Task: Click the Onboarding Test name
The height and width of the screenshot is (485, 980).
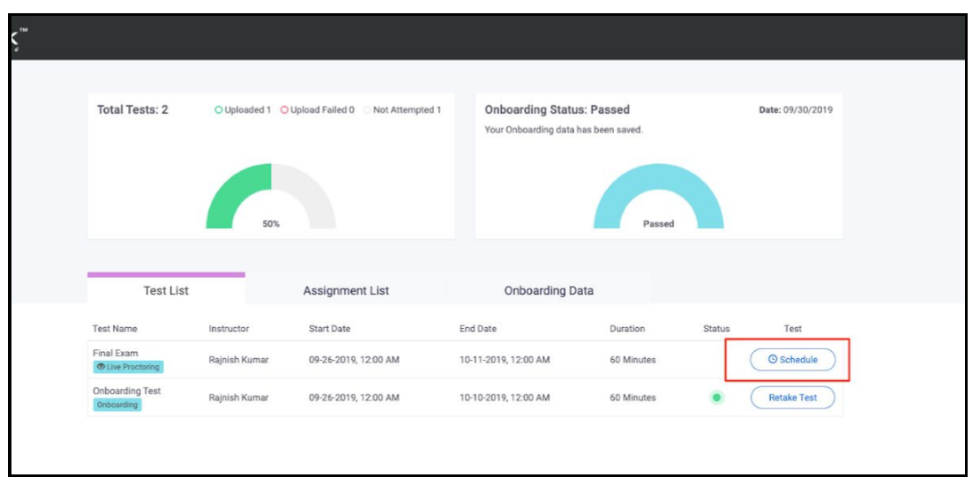Action: [x=127, y=391]
